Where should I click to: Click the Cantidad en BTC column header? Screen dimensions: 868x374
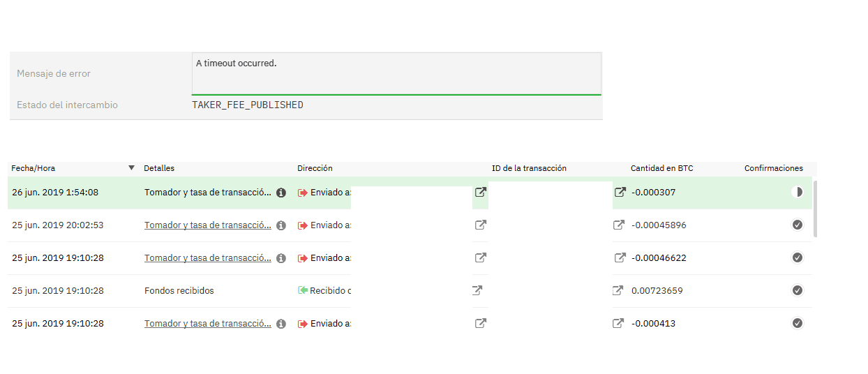(662, 168)
